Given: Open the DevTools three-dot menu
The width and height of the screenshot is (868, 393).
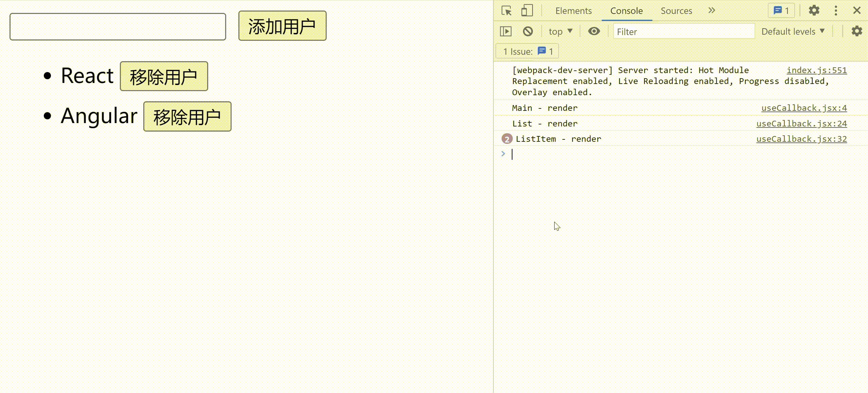Looking at the screenshot, I should click(836, 11).
